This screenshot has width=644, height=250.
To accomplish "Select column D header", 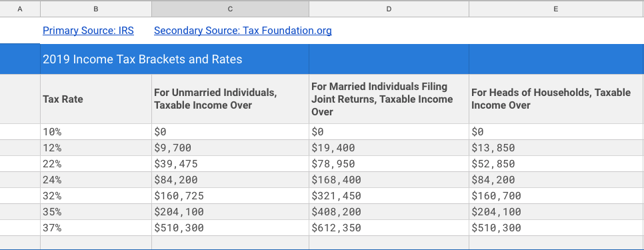I will click(x=389, y=9).
